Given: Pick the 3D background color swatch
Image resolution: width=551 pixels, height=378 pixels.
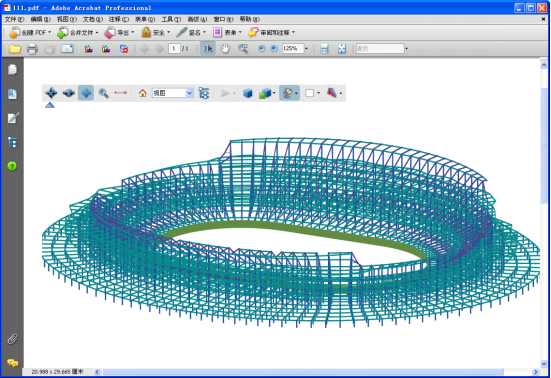Looking at the screenshot, I should click(x=310, y=93).
